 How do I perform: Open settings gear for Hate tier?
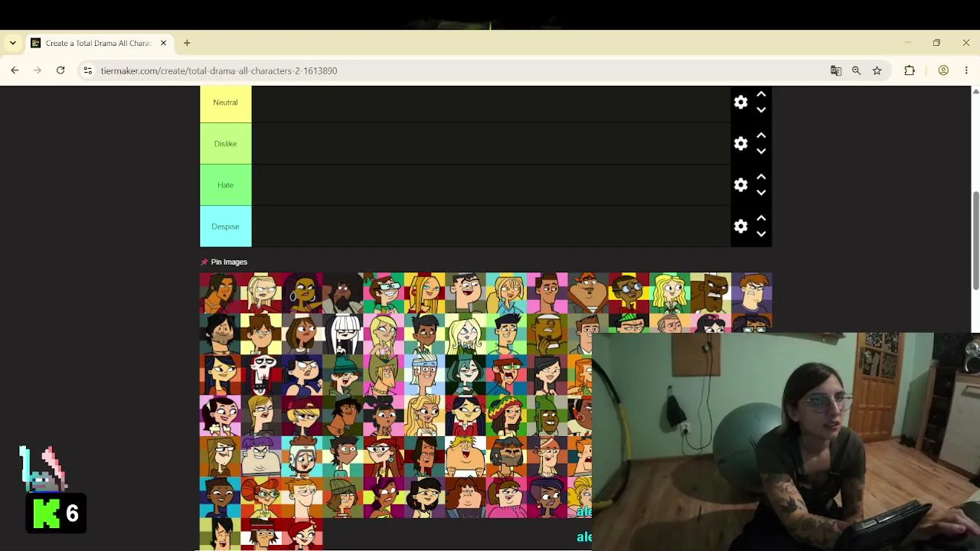pos(740,184)
